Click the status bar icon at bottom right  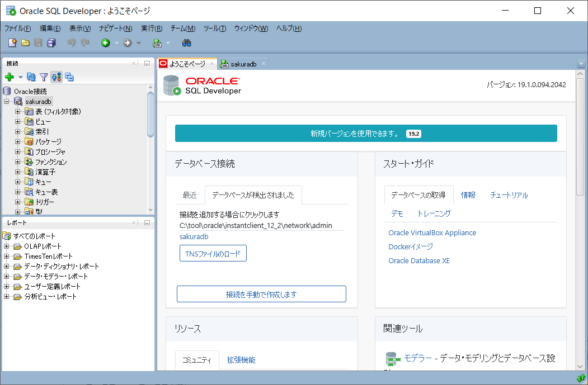pyautogui.click(x=581, y=378)
